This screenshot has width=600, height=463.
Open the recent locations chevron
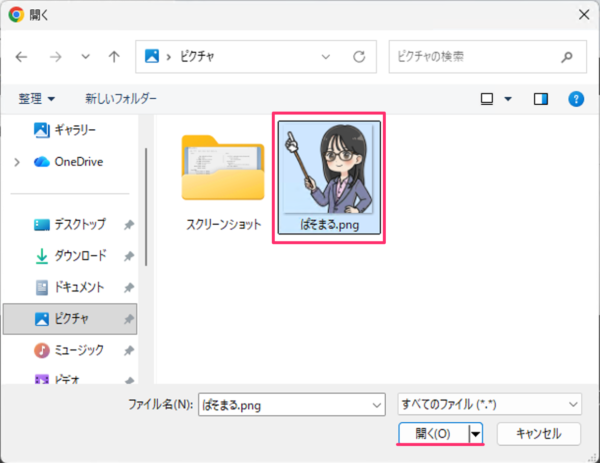(84, 57)
